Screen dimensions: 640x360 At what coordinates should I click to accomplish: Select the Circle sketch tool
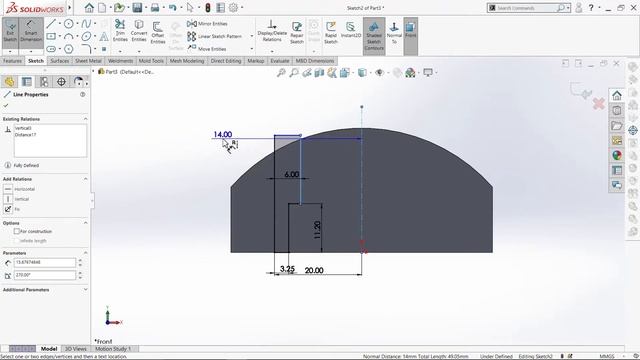click(x=69, y=24)
